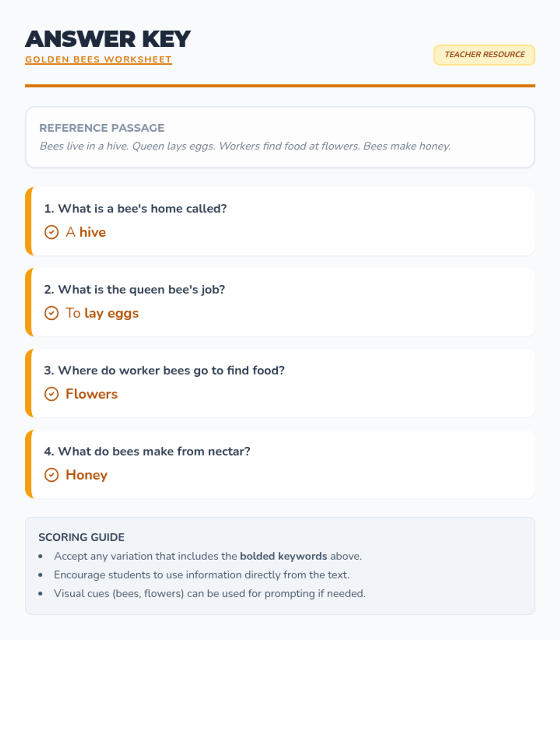Select question 1 about the bee's home
560x747 pixels.
(x=135, y=209)
